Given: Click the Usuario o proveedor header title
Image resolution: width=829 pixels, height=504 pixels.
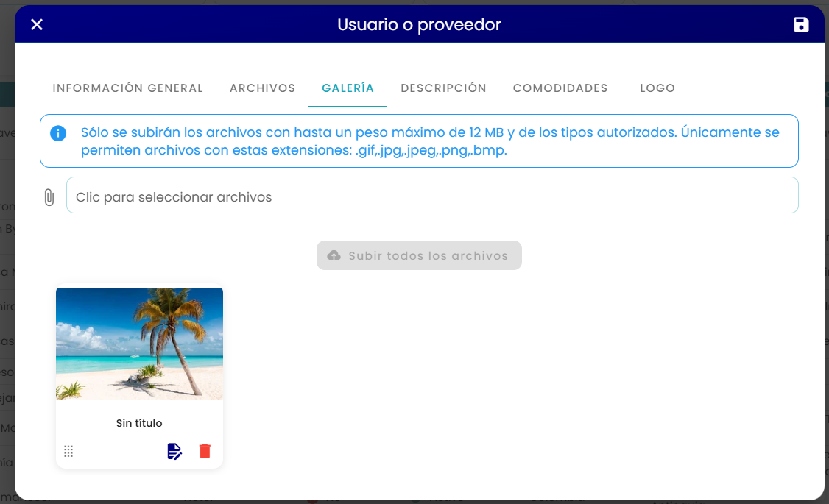Looking at the screenshot, I should (x=419, y=24).
